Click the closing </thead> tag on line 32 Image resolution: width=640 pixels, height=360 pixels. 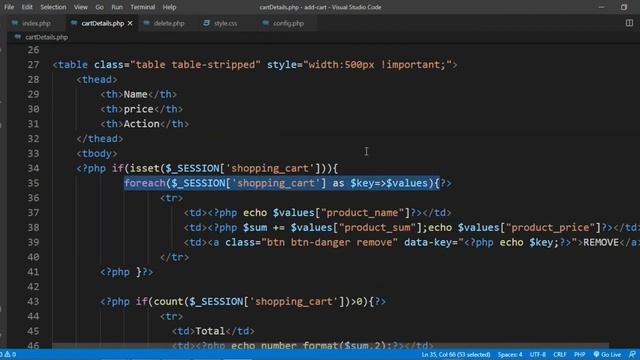[100, 139]
